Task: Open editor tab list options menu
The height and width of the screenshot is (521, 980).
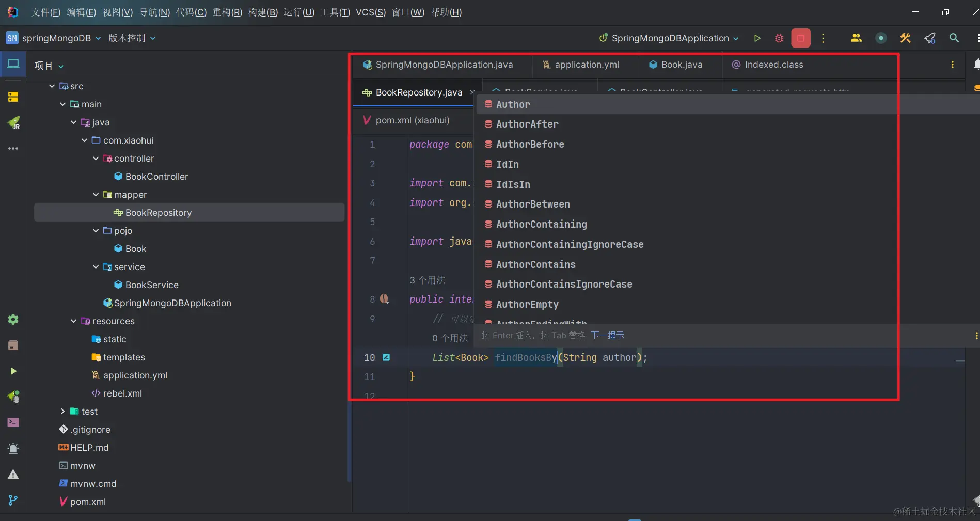Action: [953, 65]
